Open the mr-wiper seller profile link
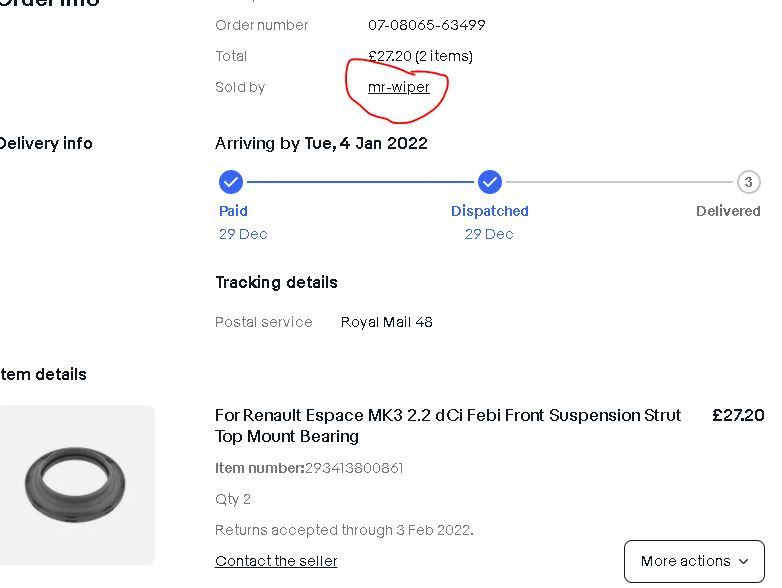Image resolution: width=782 pixels, height=588 pixels. coord(398,87)
